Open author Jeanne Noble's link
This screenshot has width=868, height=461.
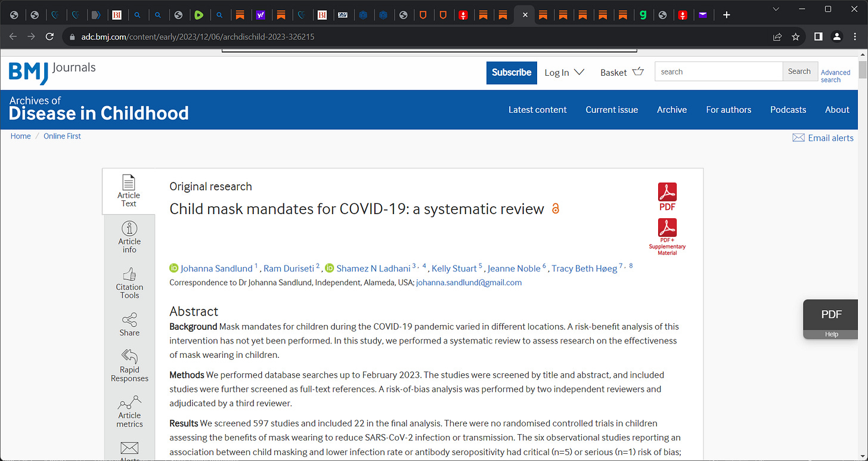[x=514, y=268]
